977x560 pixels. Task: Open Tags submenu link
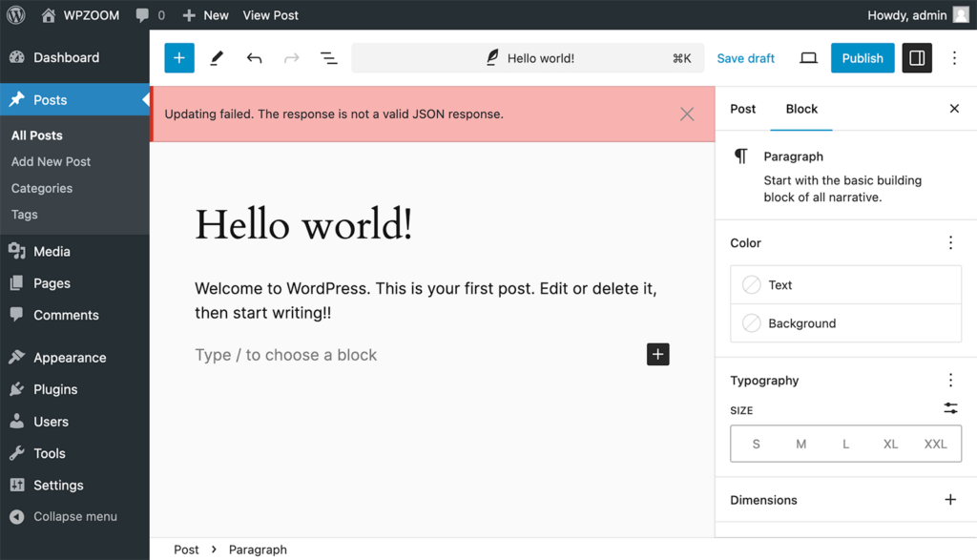click(x=24, y=215)
